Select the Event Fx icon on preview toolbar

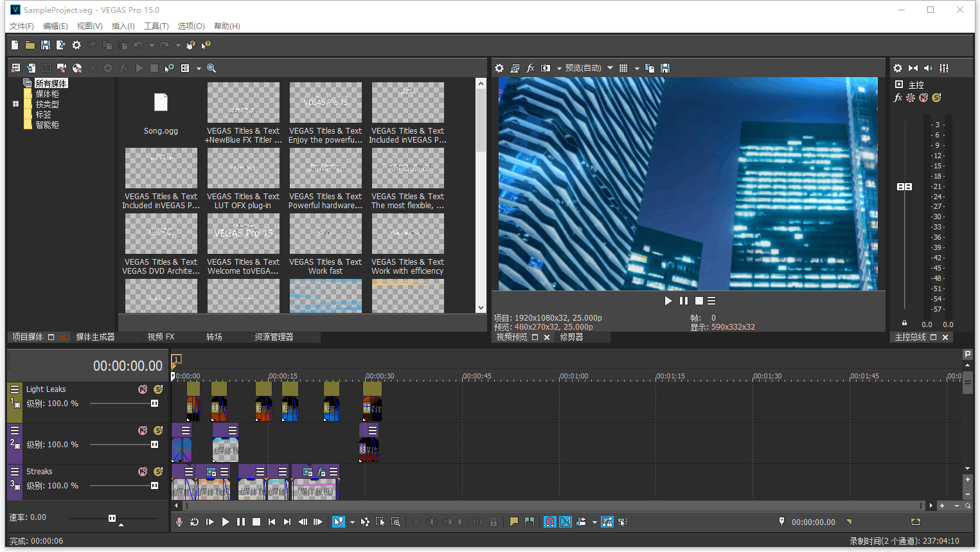click(x=530, y=67)
